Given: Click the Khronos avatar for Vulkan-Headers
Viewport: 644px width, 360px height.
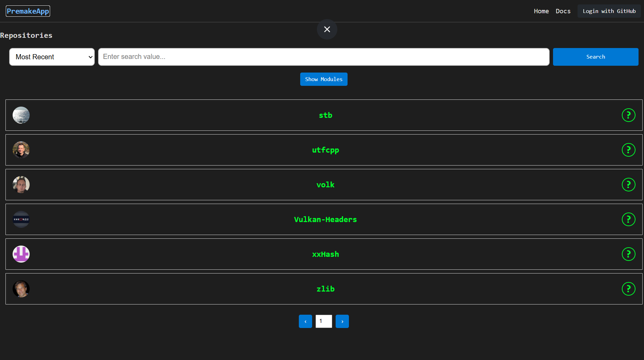Looking at the screenshot, I should [x=21, y=219].
